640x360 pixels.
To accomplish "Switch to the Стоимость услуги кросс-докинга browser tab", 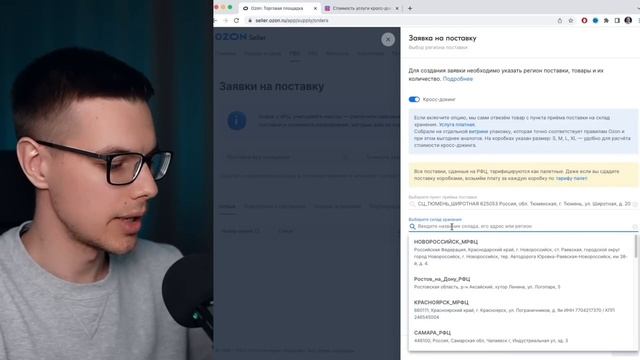I will [361, 8].
